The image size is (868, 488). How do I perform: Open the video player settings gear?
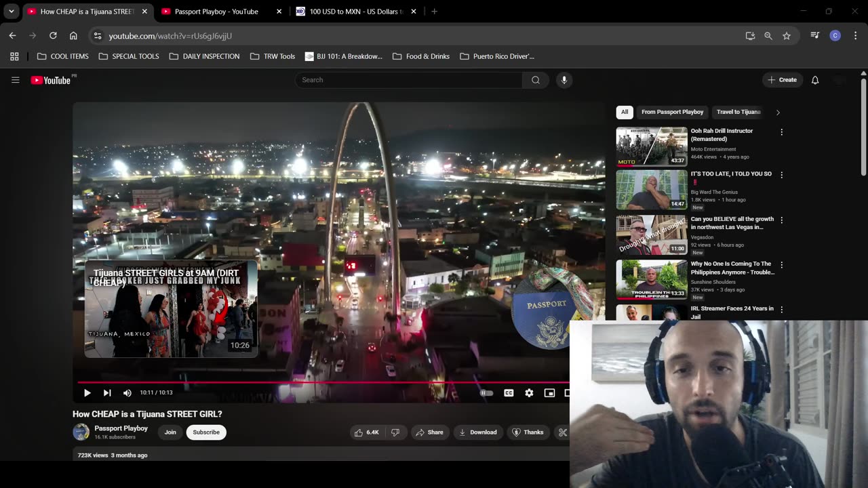[x=529, y=392]
